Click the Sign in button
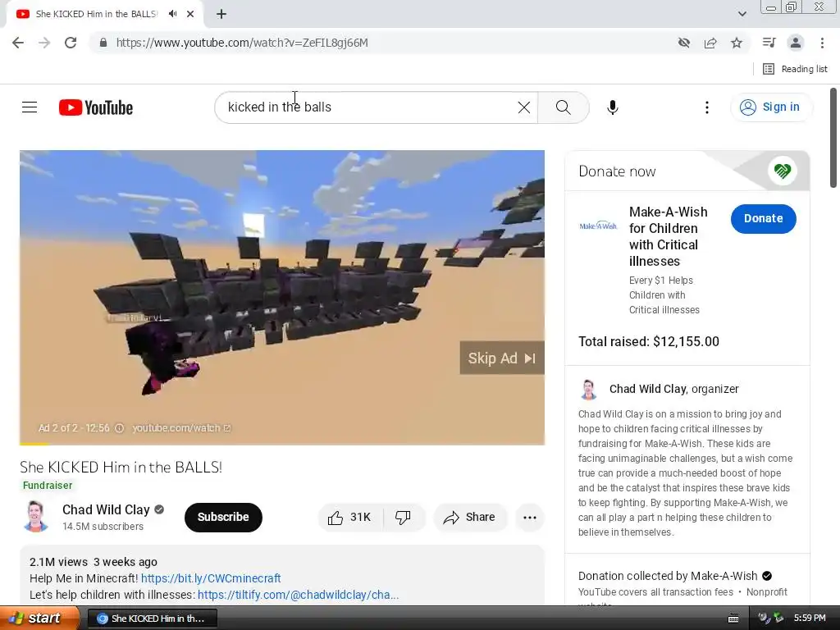The image size is (840, 630). tap(770, 107)
